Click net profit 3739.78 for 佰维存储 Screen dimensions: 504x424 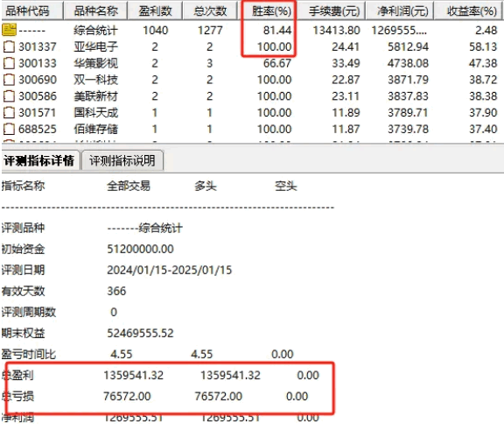click(408, 130)
